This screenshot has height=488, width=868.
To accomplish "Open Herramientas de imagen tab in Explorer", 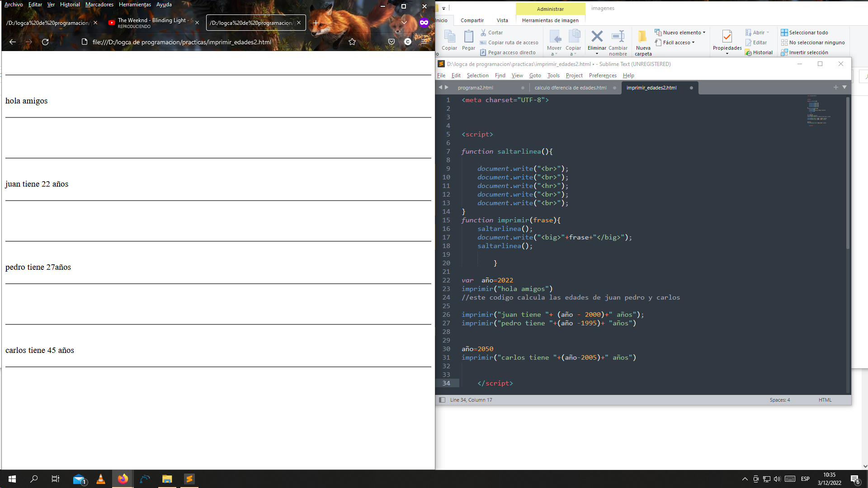I will (550, 20).
